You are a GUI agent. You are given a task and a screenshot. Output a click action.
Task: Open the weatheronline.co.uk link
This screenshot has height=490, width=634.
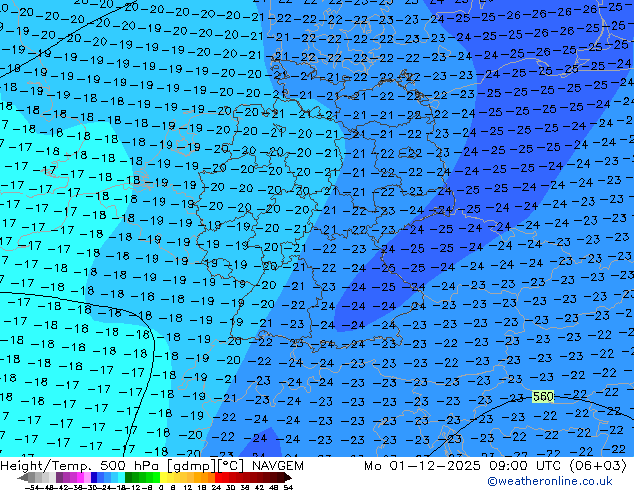(x=550, y=481)
